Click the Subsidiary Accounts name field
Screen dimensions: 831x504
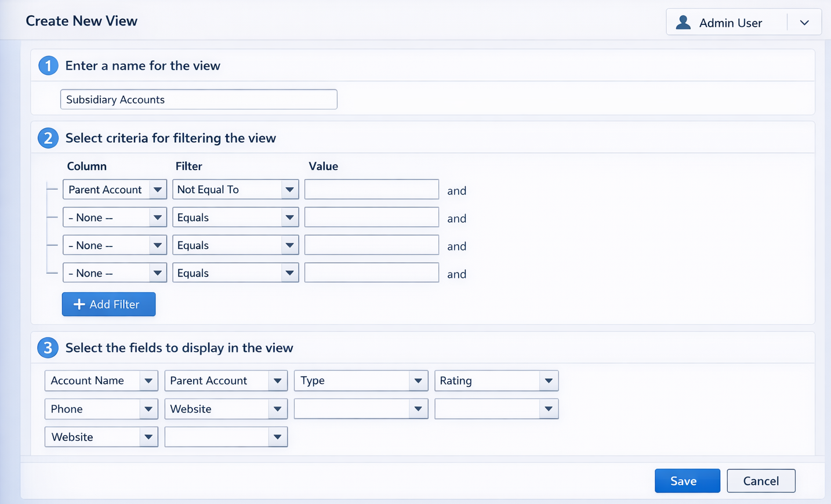pyautogui.click(x=198, y=99)
